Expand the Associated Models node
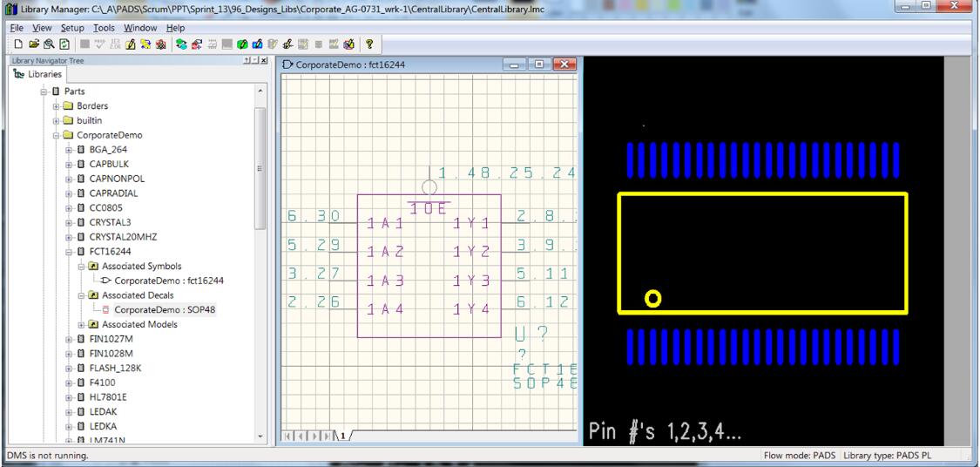The image size is (980, 467). [81, 324]
